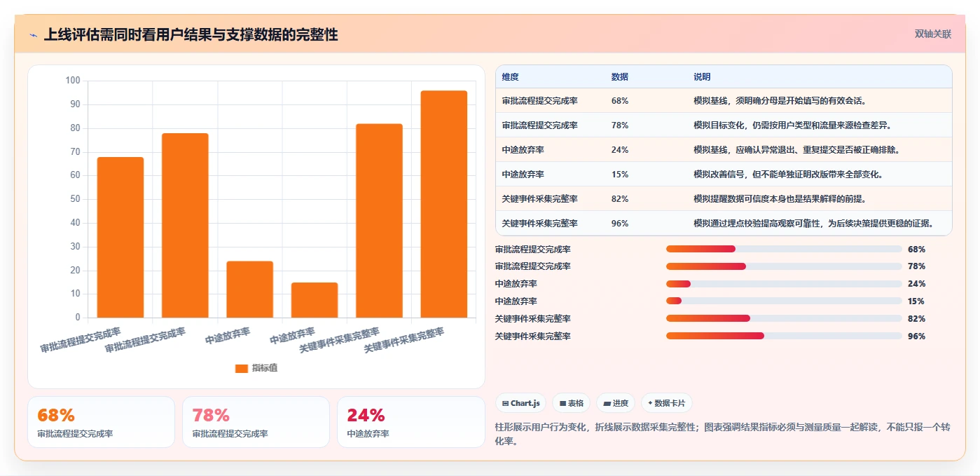The image size is (980, 476).
Task: Open the 24% 中途放弃率 data card
Action: pos(411,422)
